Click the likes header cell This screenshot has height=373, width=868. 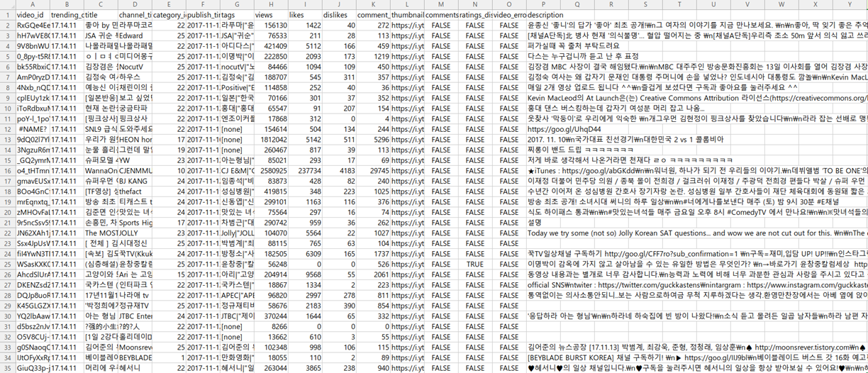[x=306, y=15]
